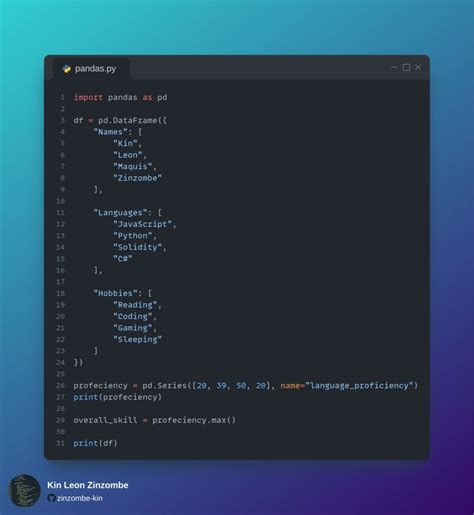
Task: Open the round author avatar thumbnail
Action: 24,491
